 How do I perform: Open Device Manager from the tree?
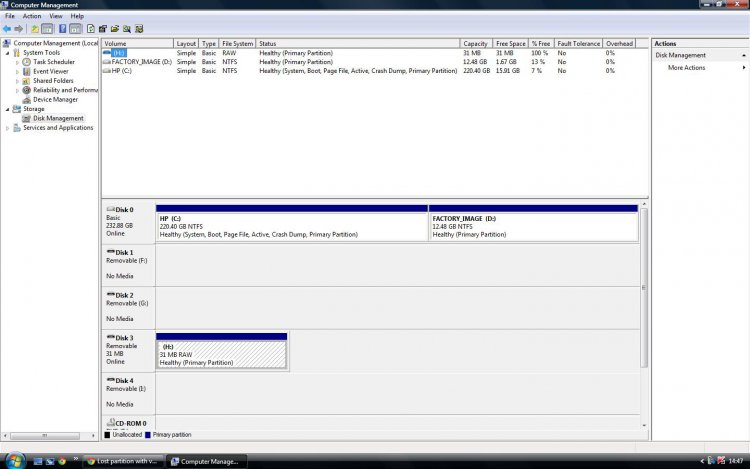tap(56, 99)
